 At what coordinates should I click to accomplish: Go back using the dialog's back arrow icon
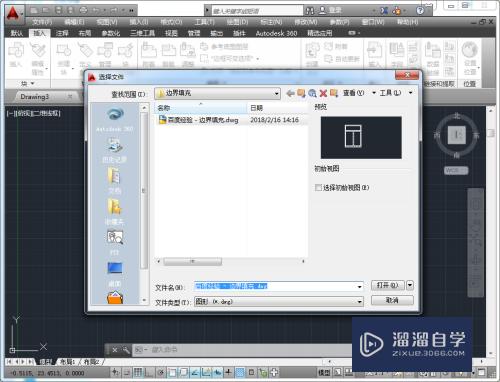tap(290, 93)
